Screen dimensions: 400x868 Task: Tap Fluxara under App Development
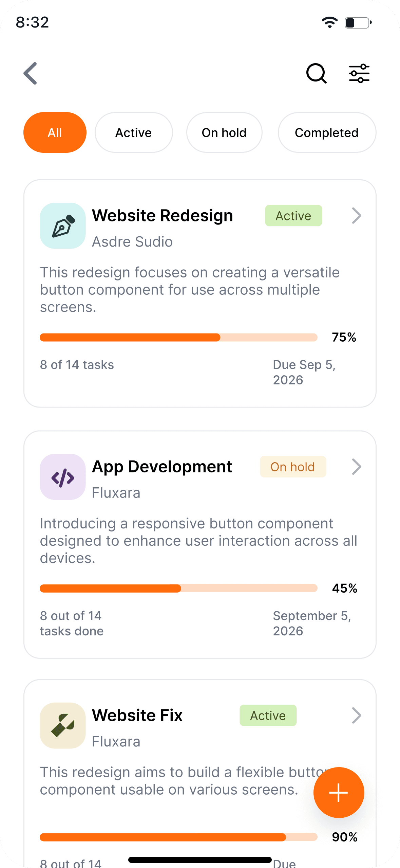(116, 493)
